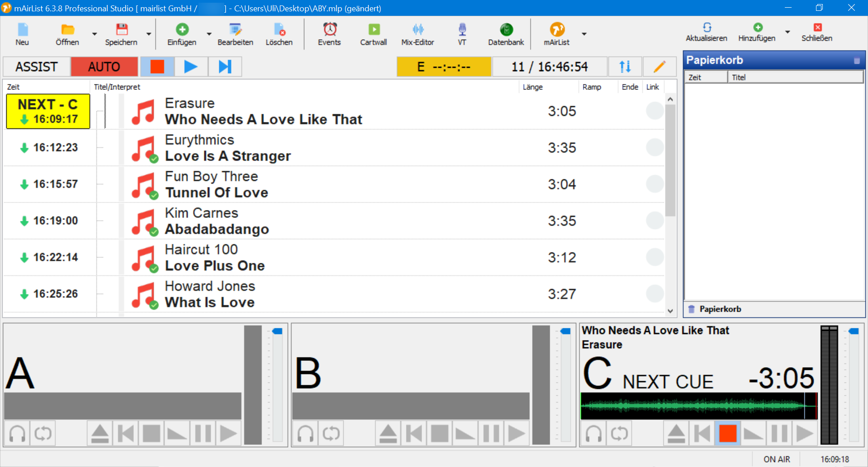Expand the Einfügen dropdown arrow
868x467 pixels.
point(209,34)
